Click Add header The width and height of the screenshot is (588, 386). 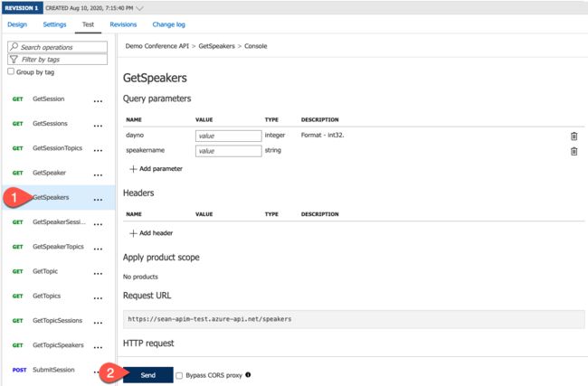pyautogui.click(x=151, y=233)
